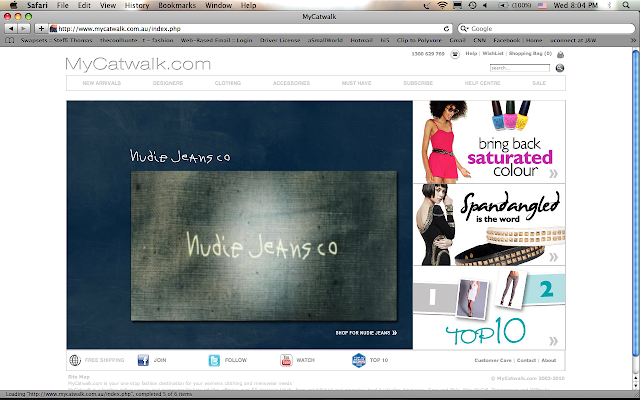This screenshot has height=400, width=640.
Task: Click the bring back saturated colour banner
Action: pos(489,142)
